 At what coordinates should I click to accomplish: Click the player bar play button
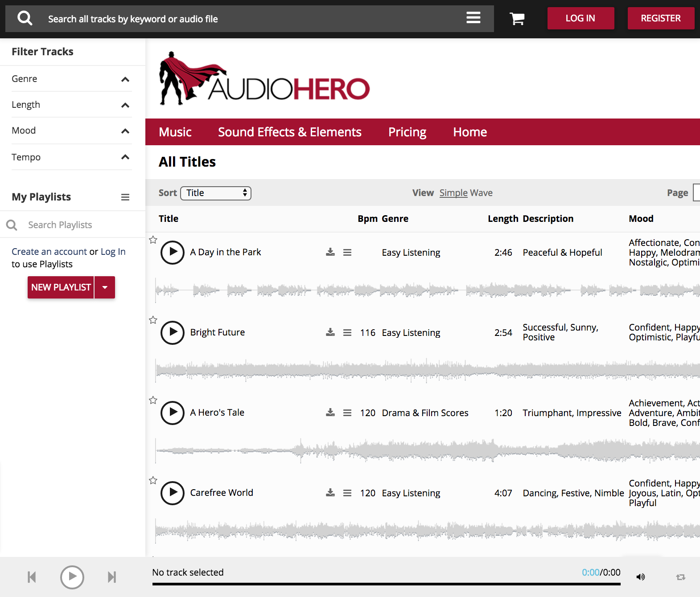tap(72, 577)
